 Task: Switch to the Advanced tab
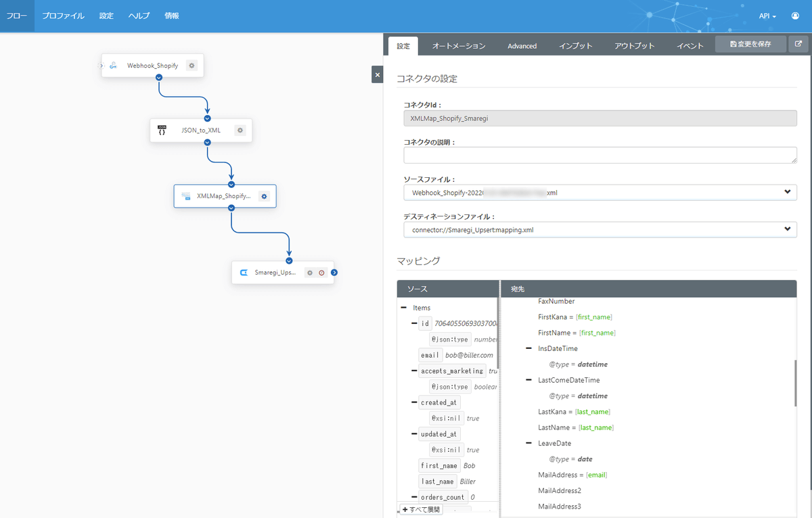[522, 46]
